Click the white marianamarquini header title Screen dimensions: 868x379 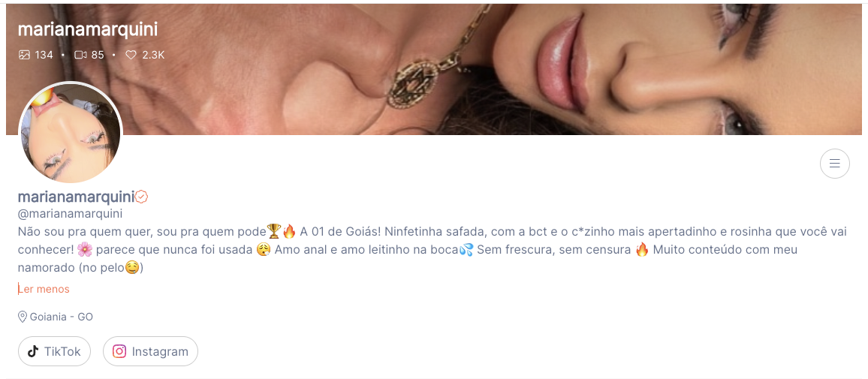[x=88, y=30]
